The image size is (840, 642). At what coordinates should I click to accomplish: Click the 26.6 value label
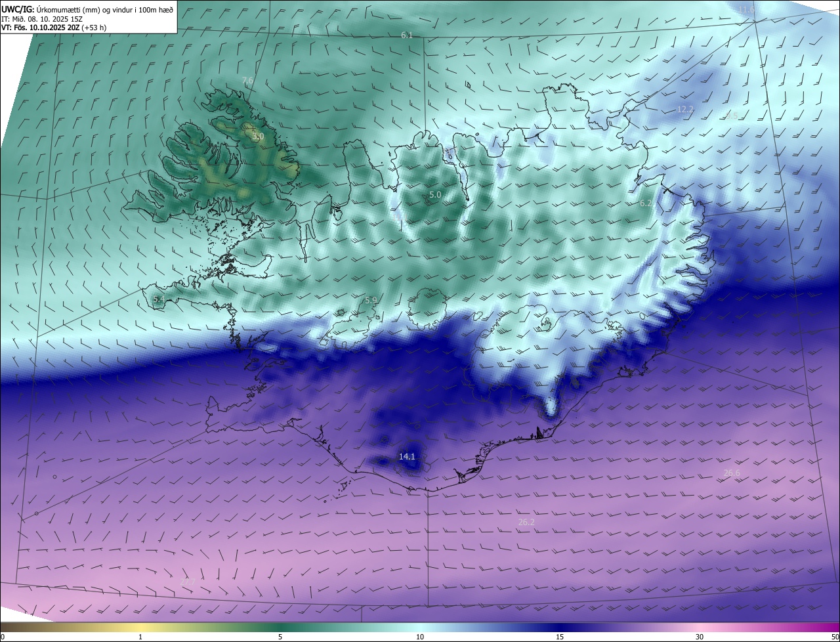coord(732,473)
